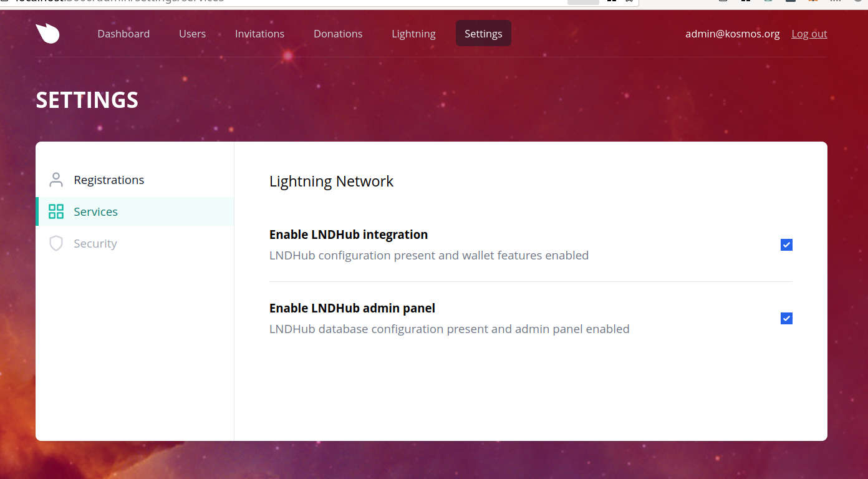868x479 pixels.
Task: Click the admin@kosmos.org account text
Action: [x=732, y=34]
